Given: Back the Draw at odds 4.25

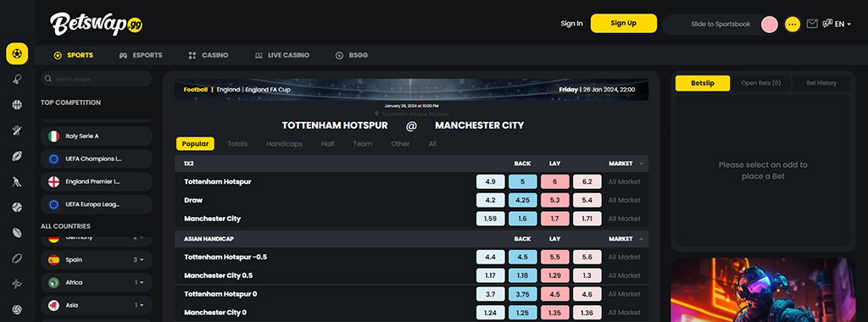Looking at the screenshot, I should [x=522, y=200].
